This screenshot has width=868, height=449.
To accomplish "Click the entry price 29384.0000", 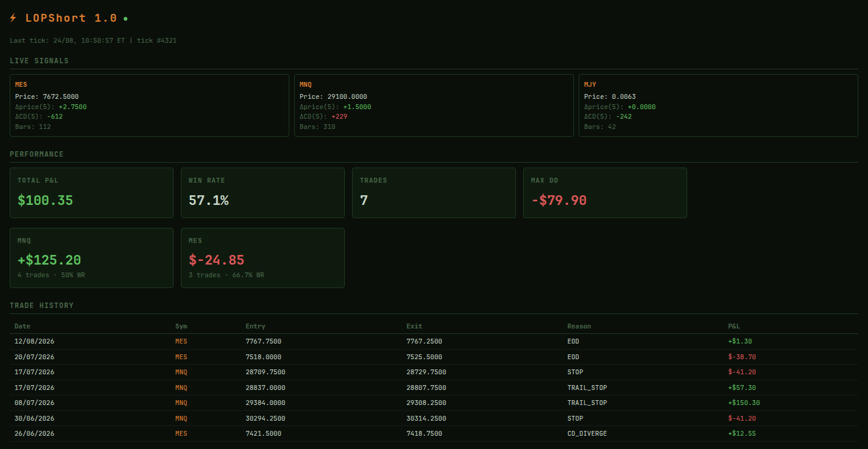I will [x=265, y=403].
